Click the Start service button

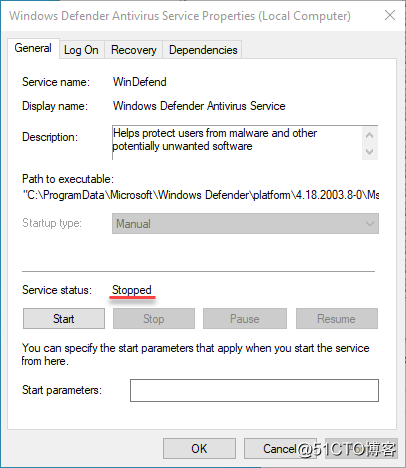(64, 319)
